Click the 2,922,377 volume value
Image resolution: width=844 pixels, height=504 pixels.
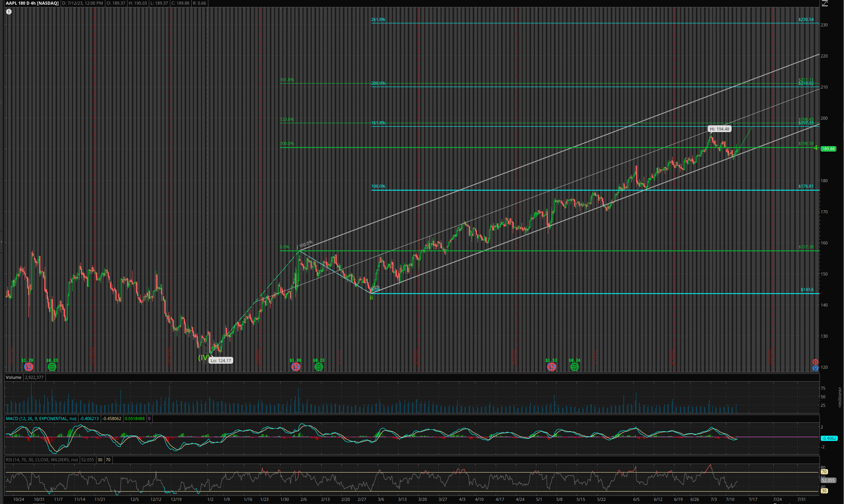pos(35,377)
